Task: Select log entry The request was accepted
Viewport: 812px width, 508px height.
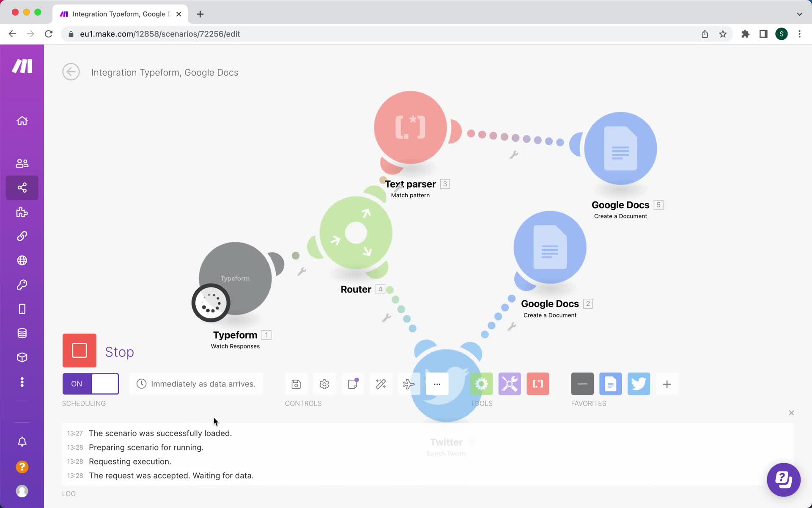Action: tap(171, 475)
